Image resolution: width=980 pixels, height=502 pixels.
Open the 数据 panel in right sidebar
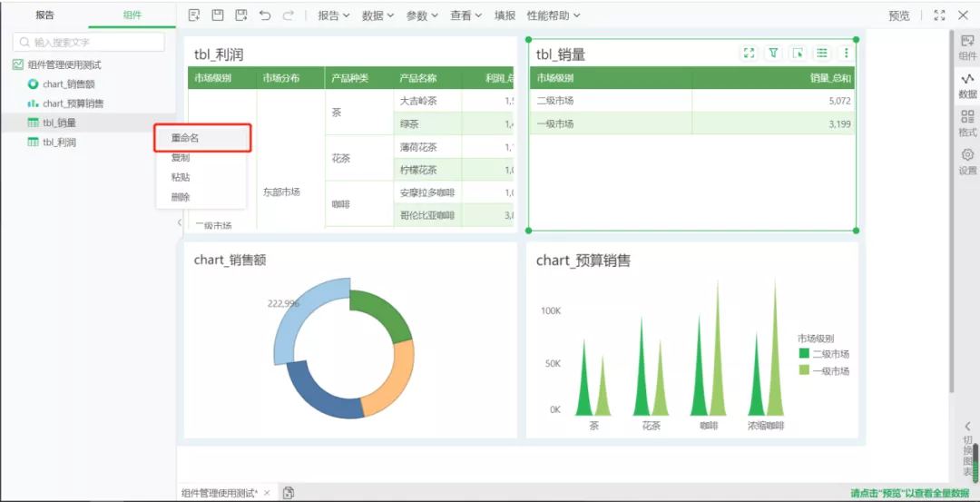click(967, 85)
